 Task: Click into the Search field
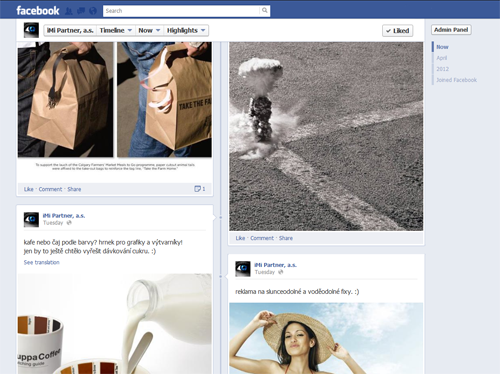[181, 11]
